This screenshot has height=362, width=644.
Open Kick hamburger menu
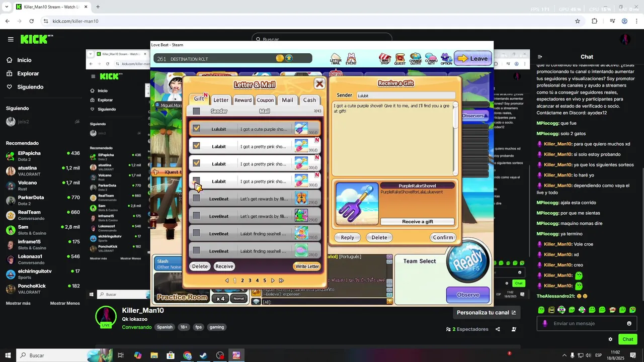[11, 39]
